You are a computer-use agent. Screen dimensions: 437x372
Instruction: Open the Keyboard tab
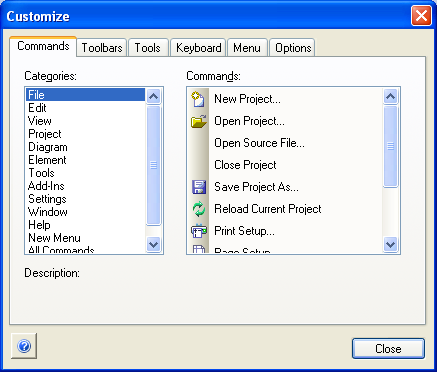[198, 48]
